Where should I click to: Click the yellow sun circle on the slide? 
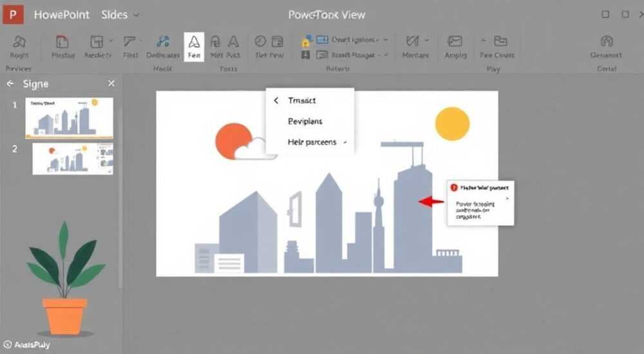452,124
